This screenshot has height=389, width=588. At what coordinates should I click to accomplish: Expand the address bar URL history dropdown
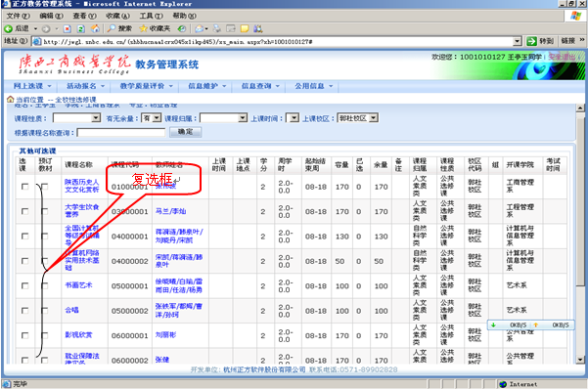(518, 41)
